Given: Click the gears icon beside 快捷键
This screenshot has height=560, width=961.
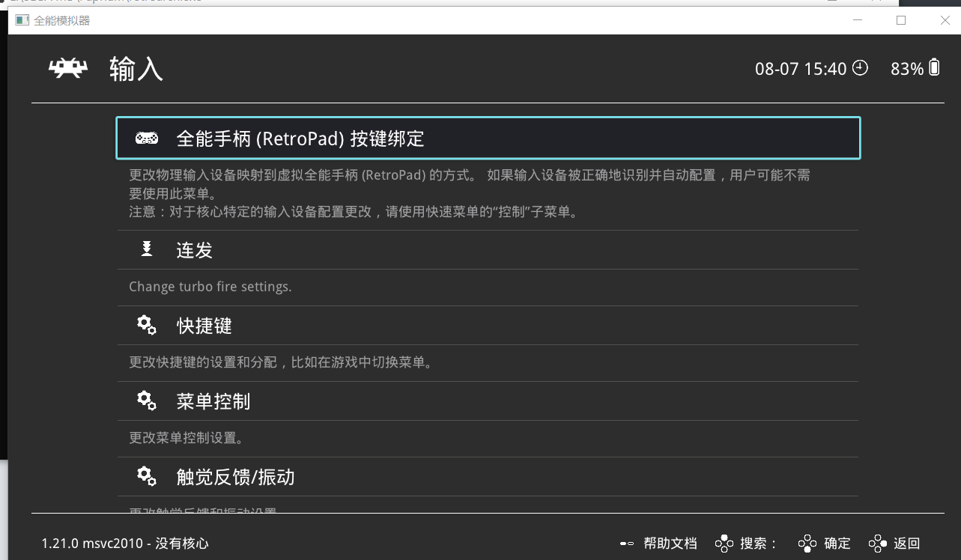Looking at the screenshot, I should tap(147, 325).
